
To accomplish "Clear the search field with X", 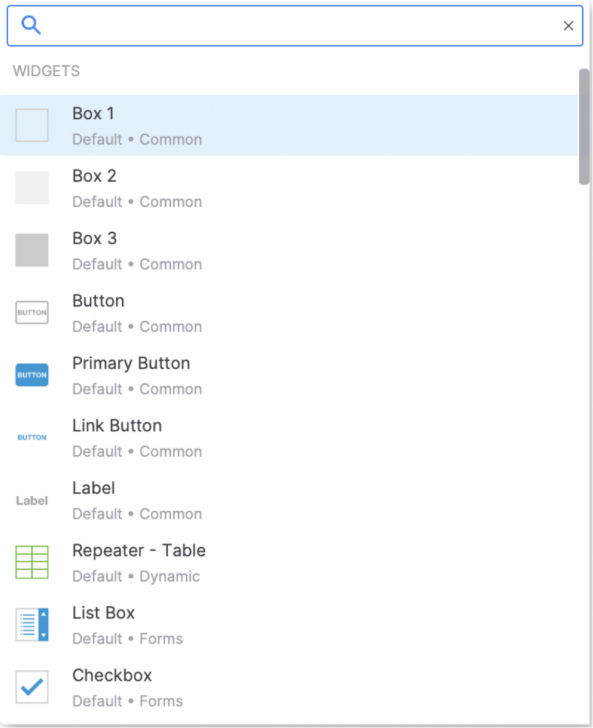I will click(568, 26).
